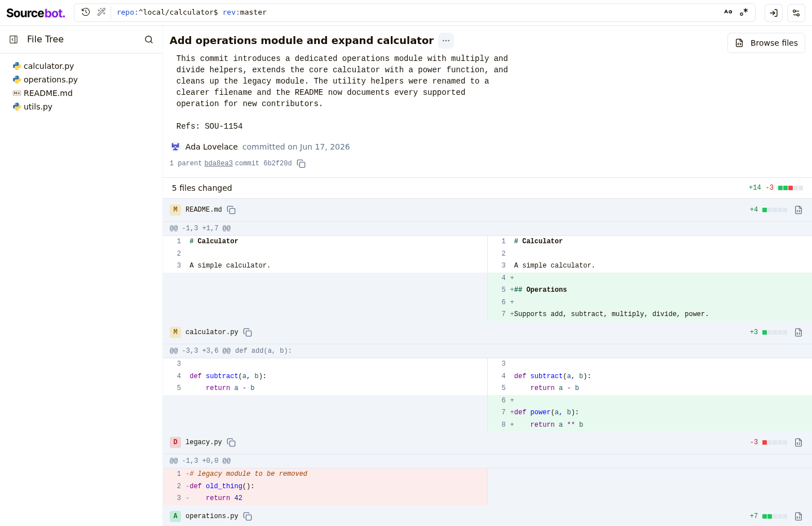Open parent commit bda8ea3 link
The width and height of the screenshot is (812, 526).
pyautogui.click(x=218, y=163)
